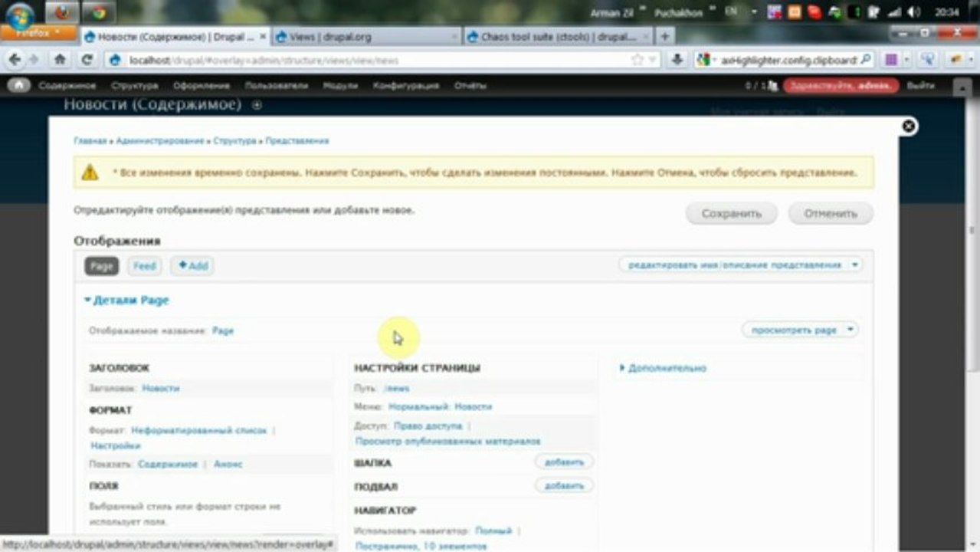980x552 pixels.
Task: Open Администрирование breadcrumb link
Action: [x=160, y=141]
